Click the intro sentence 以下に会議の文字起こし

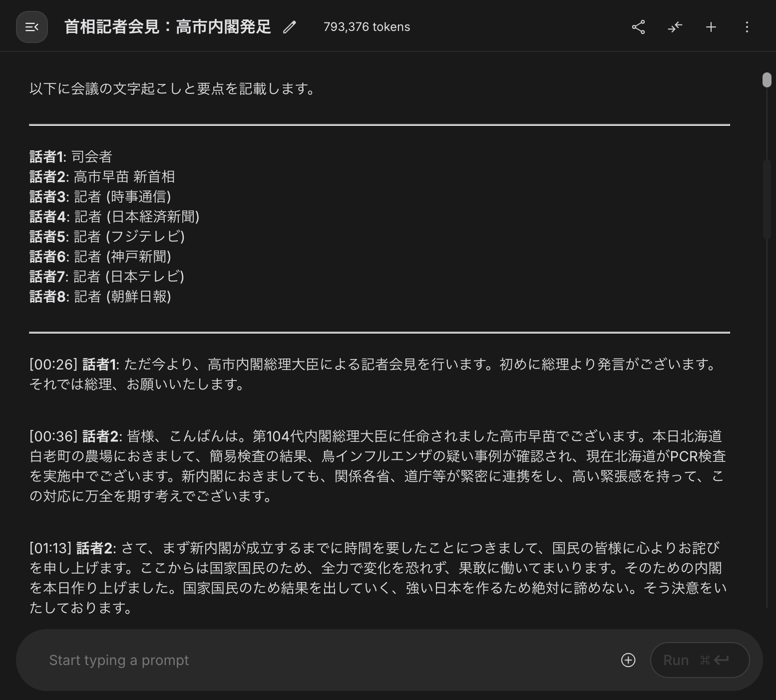pyautogui.click(x=173, y=89)
